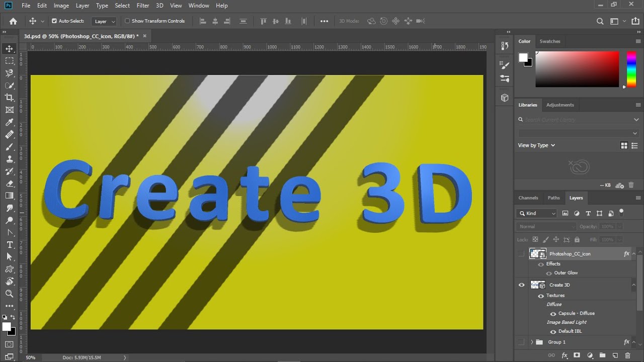644x362 pixels.
Task: Open the View by Type dropdown
Action: [536, 145]
